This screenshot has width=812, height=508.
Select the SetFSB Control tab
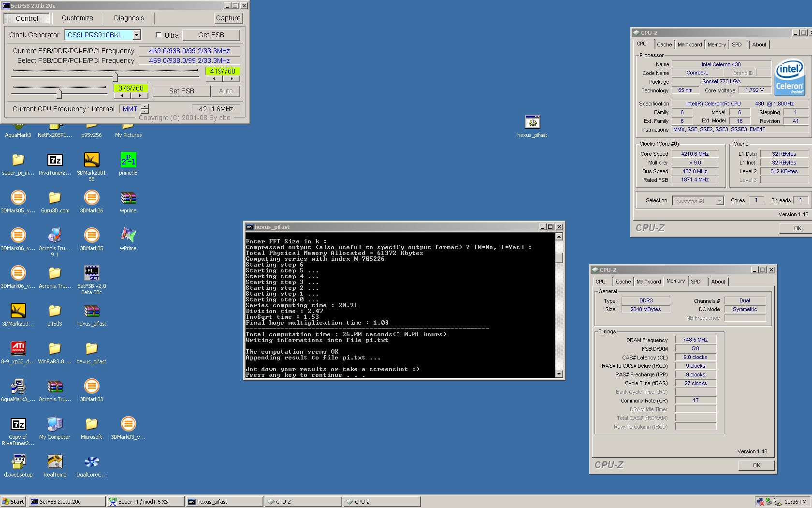[x=27, y=18]
